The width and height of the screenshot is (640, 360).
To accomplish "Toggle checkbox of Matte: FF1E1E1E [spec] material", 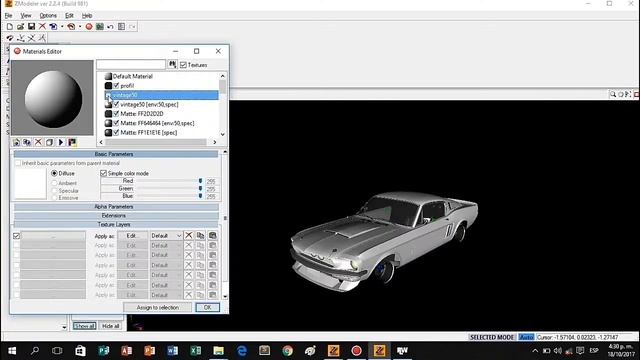I will 116,133.
